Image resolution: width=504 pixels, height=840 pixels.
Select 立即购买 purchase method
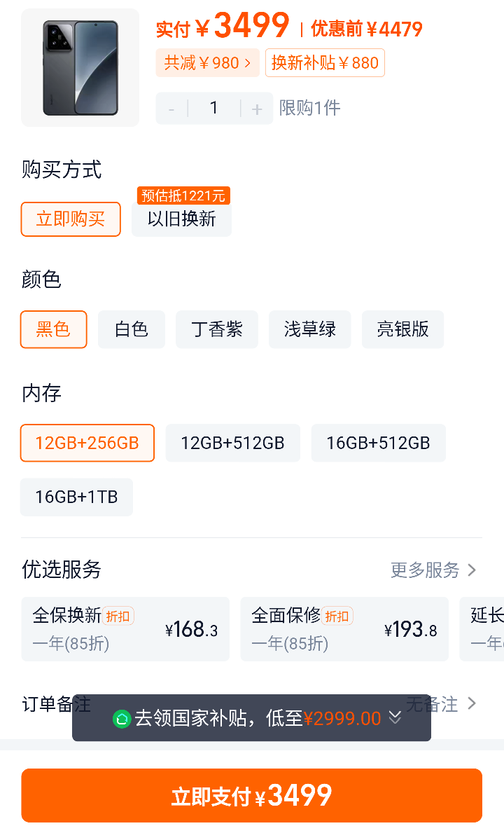(x=71, y=219)
